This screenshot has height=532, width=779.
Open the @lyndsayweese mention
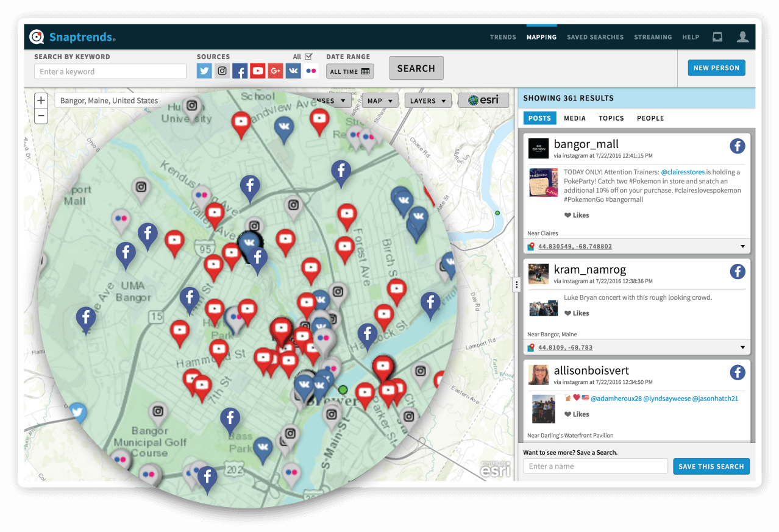(x=667, y=399)
